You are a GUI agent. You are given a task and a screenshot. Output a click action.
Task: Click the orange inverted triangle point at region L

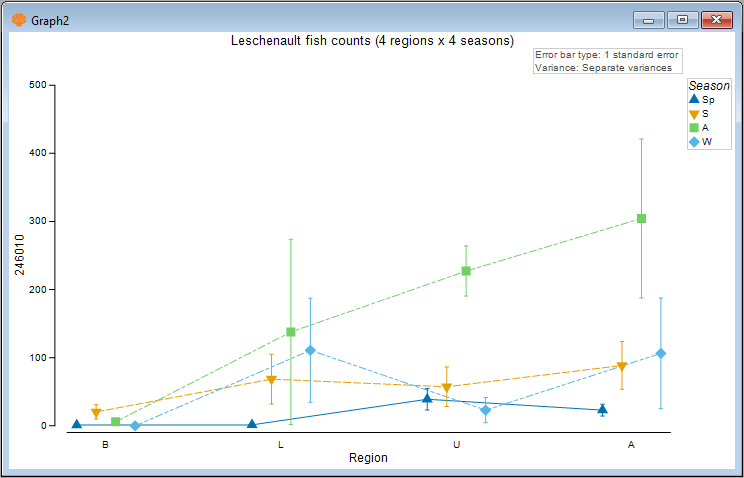pos(271,380)
